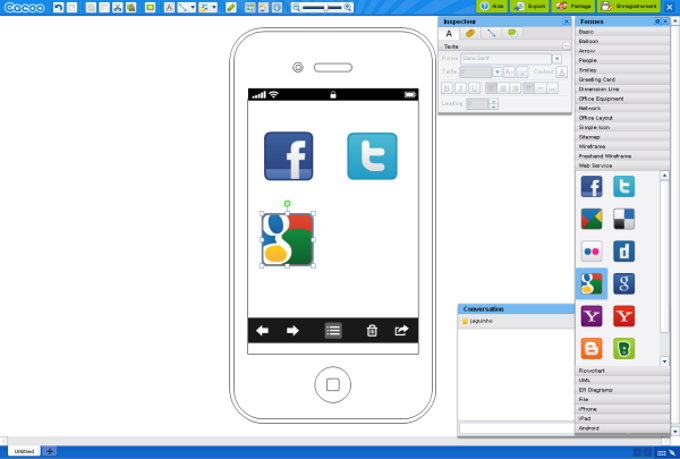680x459 pixels.
Task: Click the Enregistrement save button
Action: point(629,6)
